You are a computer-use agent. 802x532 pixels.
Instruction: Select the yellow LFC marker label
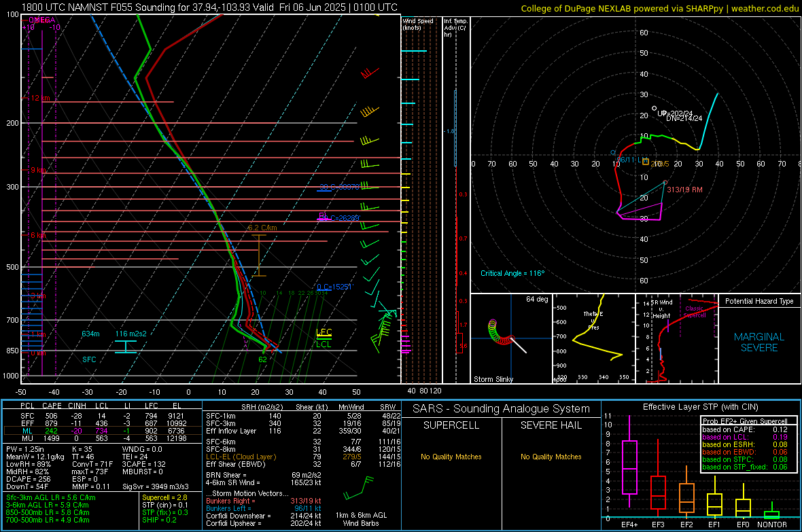(x=324, y=332)
